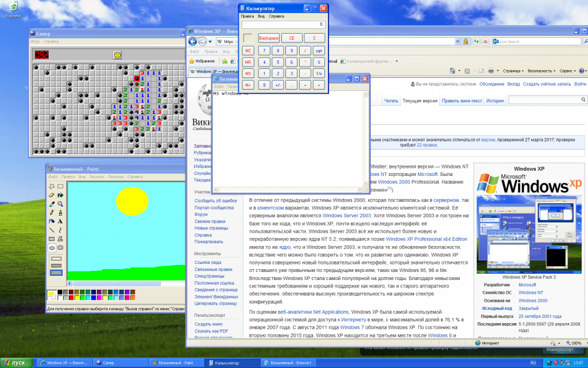Open the arrow next to the printer icon
Image resolution: width=588 pixels, height=368 pixels.
[498, 71]
